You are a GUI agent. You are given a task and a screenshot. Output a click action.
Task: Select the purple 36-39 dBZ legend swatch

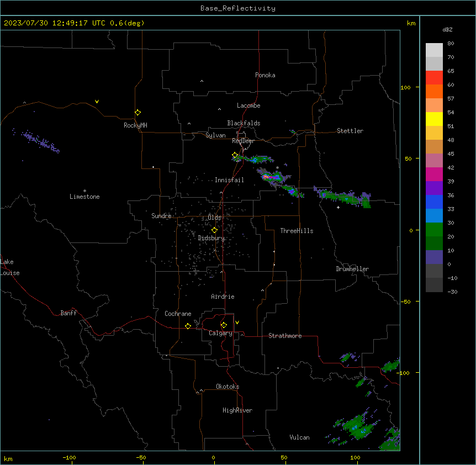(x=434, y=188)
